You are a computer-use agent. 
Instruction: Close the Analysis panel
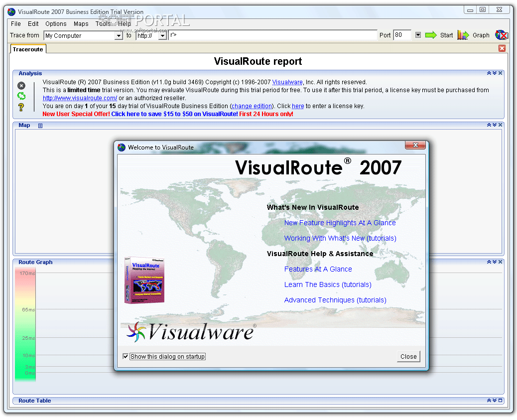coord(500,73)
